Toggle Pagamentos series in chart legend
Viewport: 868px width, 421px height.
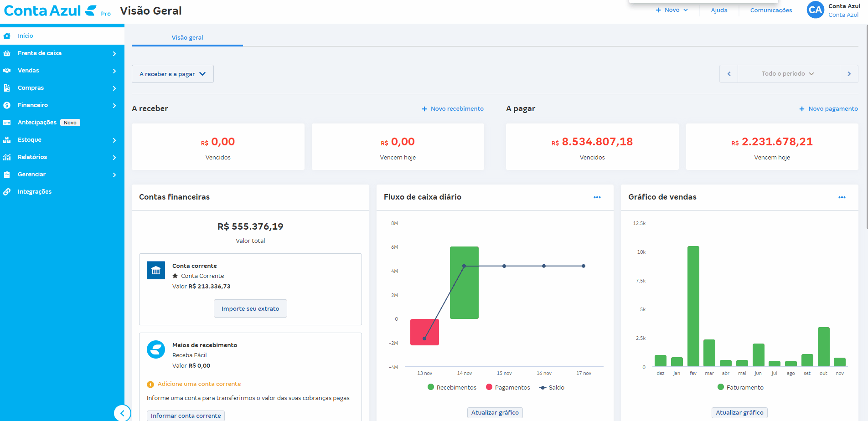click(x=508, y=387)
